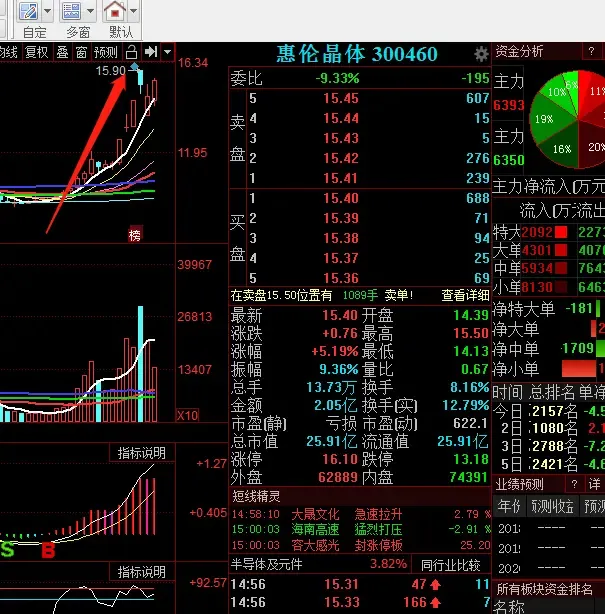Click the 所有板块资金排名 header
Image resolution: width=605 pixels, height=614 pixels.
pyautogui.click(x=544, y=589)
